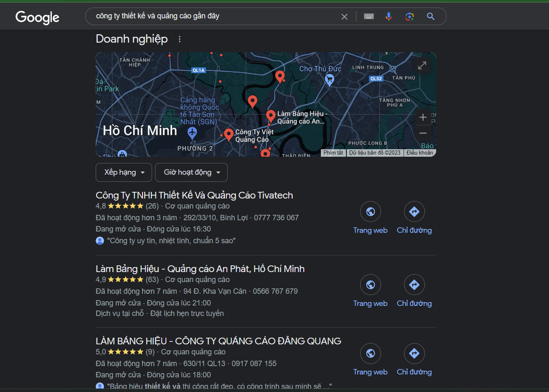Click the QL52 road badge on map
549x392 pixels.
(376, 79)
